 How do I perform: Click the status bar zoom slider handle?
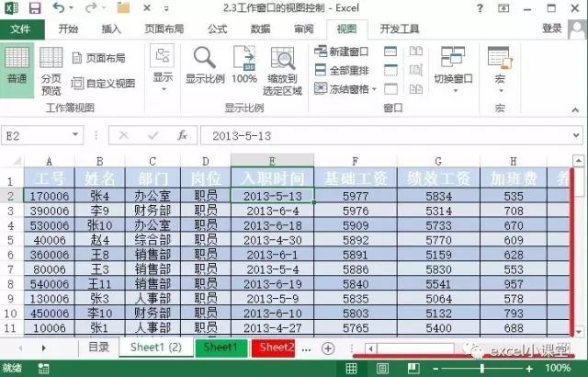481,369
